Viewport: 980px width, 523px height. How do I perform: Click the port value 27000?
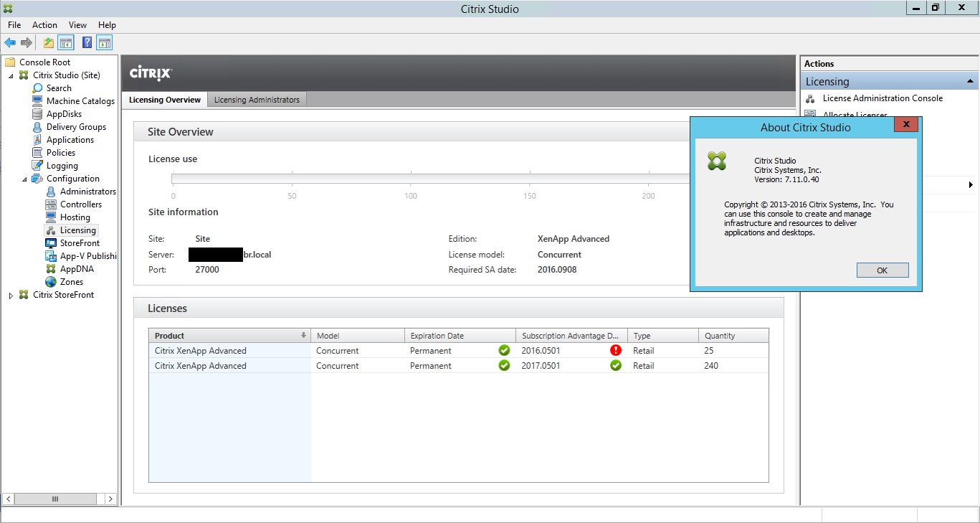click(207, 270)
